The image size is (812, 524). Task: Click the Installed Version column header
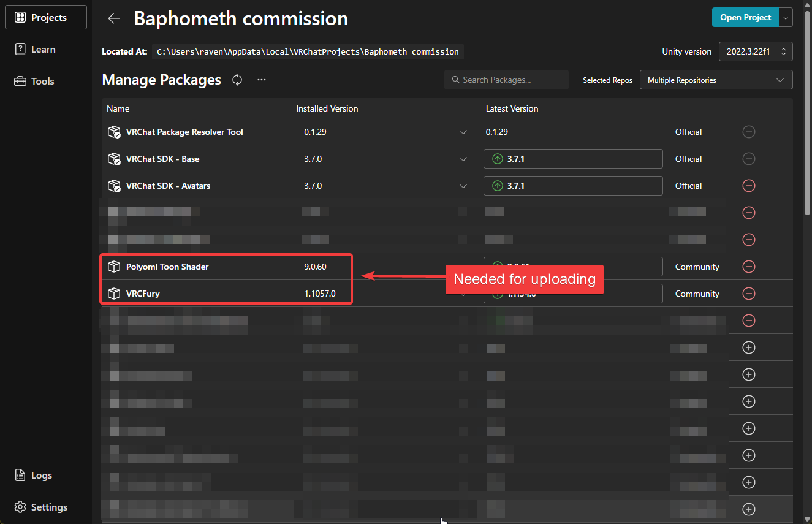click(x=327, y=108)
